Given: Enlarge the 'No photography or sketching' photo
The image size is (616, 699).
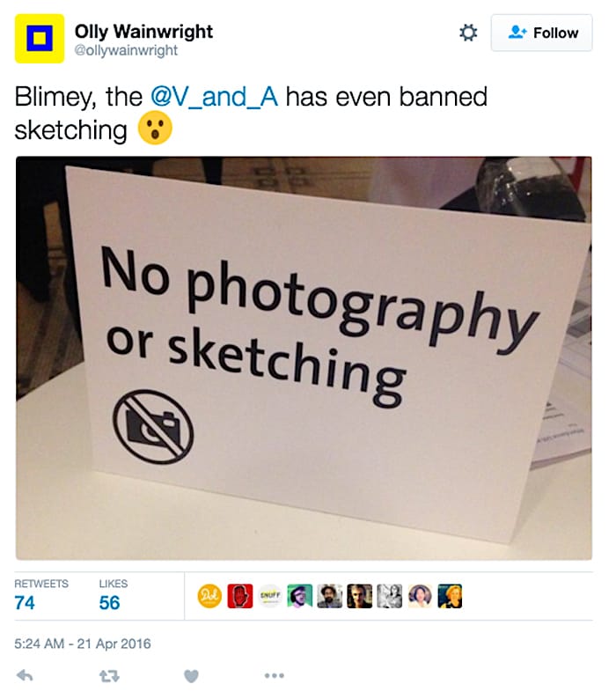Looking at the screenshot, I should coord(304,358).
